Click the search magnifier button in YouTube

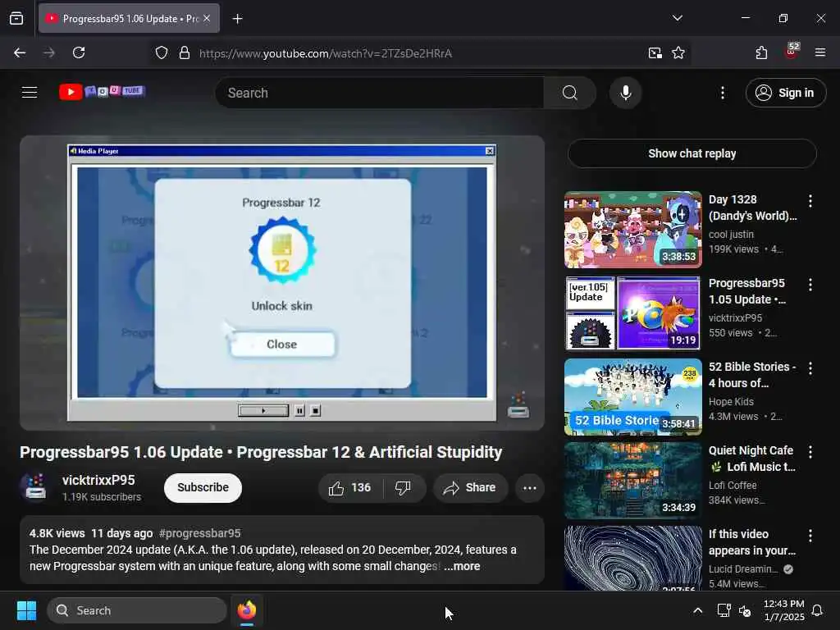click(569, 93)
